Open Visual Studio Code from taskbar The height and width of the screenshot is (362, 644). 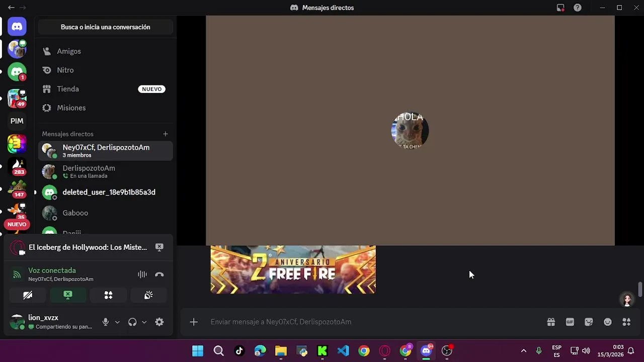343,351
